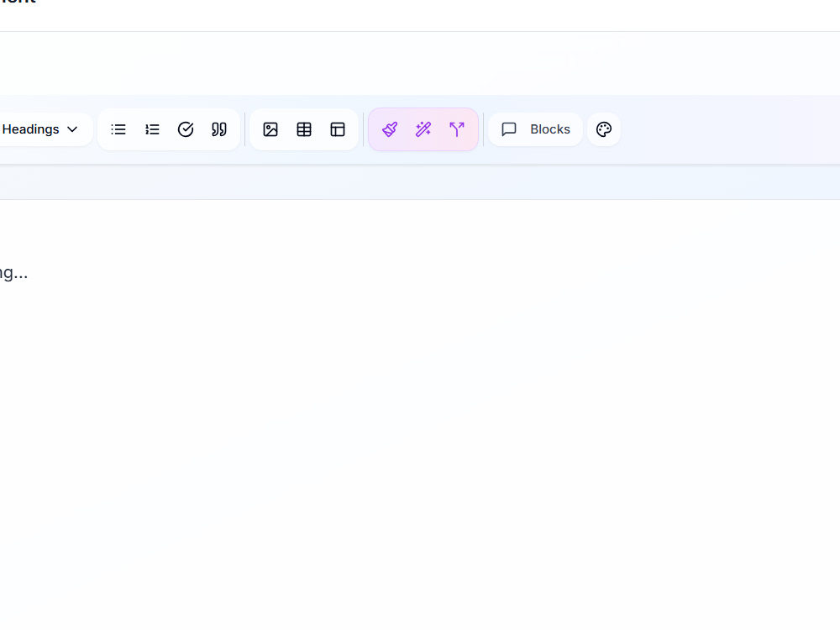Viewport: 840px width, 630px height.
Task: Click the purple split arrows icon
Action: [457, 129]
